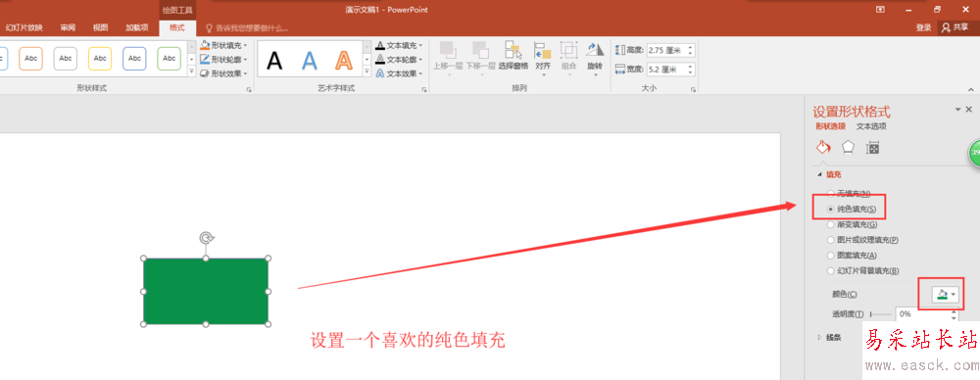
Task: Apply the blue WordArt A style
Action: (310, 60)
